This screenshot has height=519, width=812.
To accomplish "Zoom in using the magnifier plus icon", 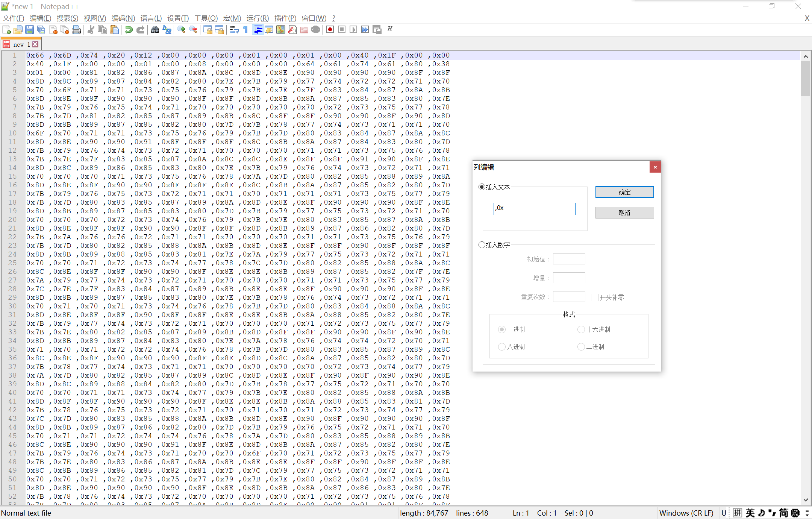I will tap(182, 30).
